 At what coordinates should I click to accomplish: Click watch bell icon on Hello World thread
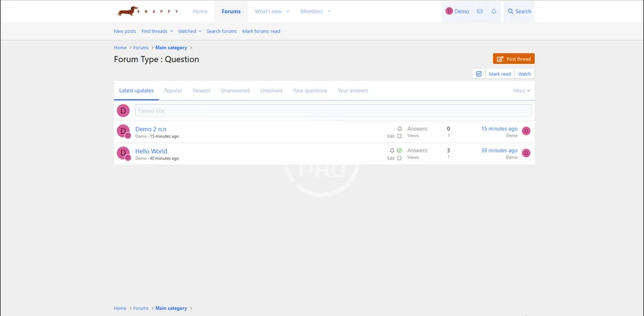(392, 151)
